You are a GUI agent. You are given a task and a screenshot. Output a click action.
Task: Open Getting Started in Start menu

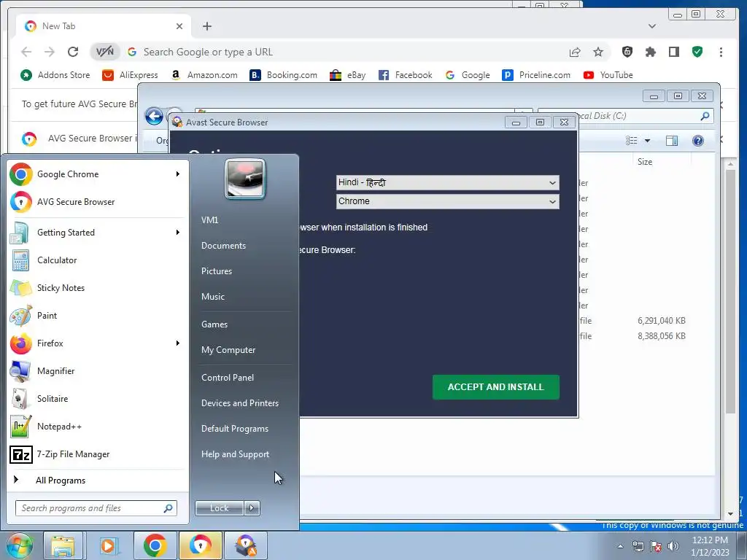98,233
